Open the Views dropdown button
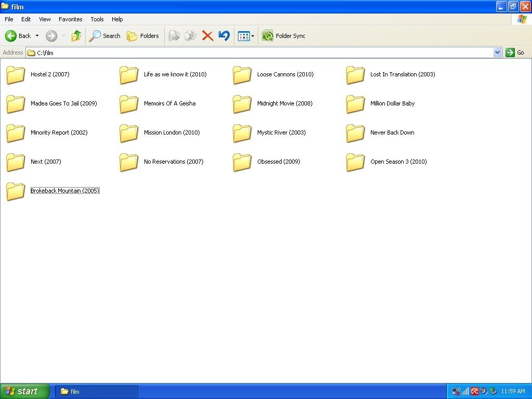The height and width of the screenshot is (399, 532). (246, 36)
